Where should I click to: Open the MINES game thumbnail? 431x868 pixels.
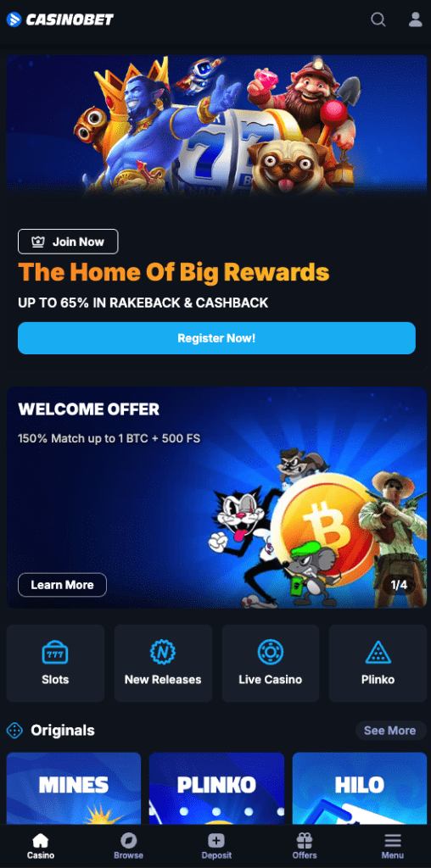(x=74, y=788)
